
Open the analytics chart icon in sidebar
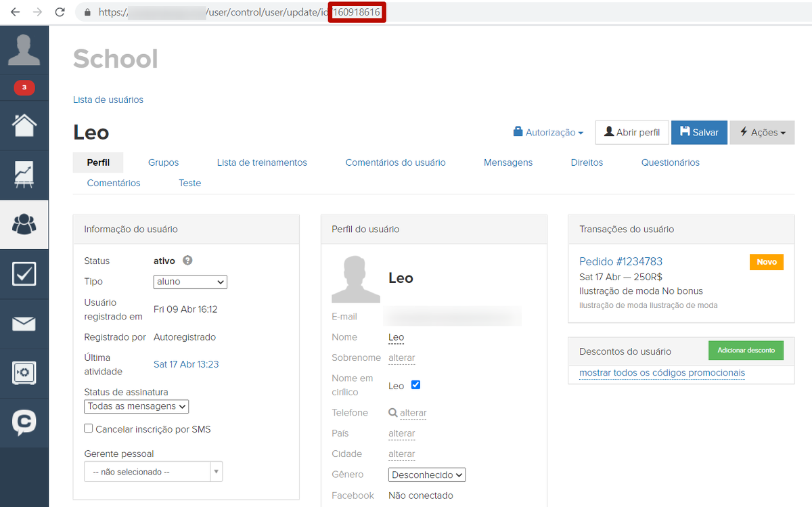pyautogui.click(x=24, y=175)
